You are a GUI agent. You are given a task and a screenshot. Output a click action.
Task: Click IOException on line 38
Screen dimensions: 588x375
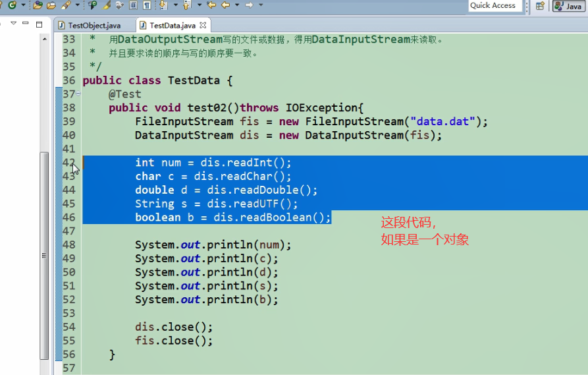321,107
